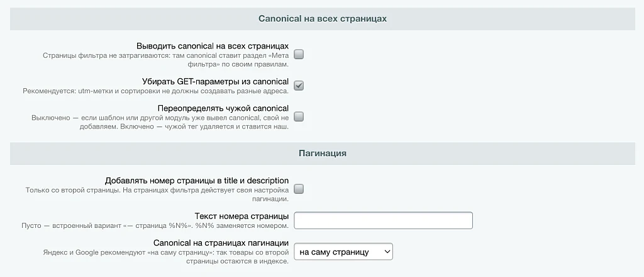Focus the «Текст номера страницы» input field

[x=383, y=220]
